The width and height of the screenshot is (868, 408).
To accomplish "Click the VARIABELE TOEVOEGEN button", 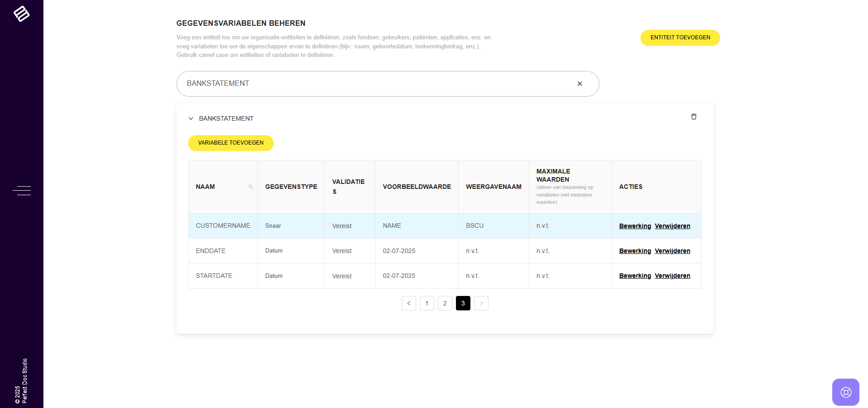I will pos(231,143).
